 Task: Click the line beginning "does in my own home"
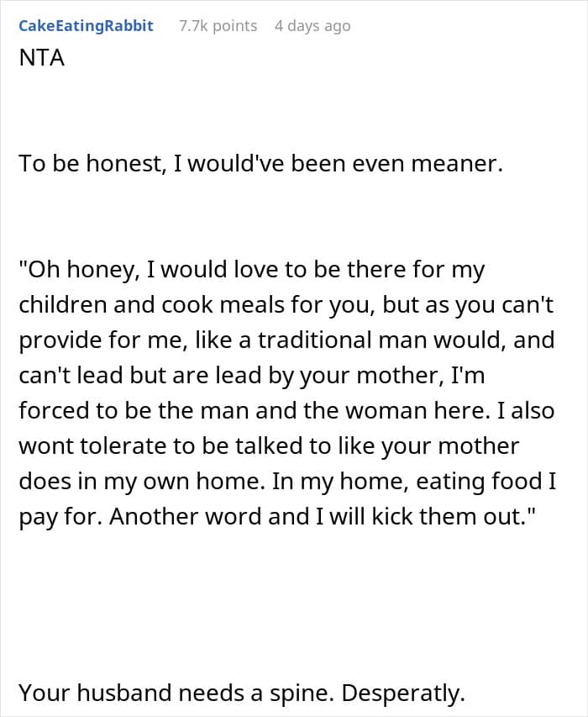(287, 481)
